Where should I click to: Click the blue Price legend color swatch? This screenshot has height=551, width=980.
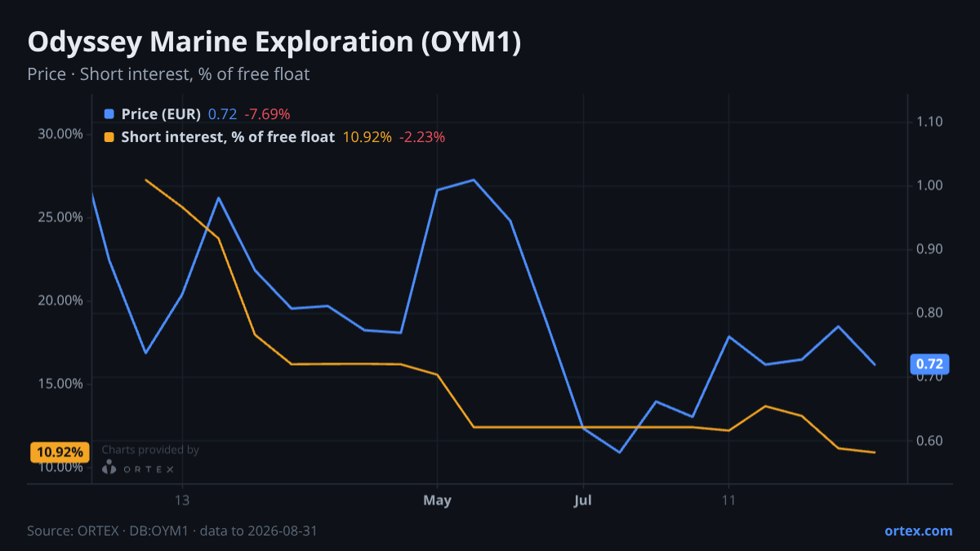(x=109, y=114)
